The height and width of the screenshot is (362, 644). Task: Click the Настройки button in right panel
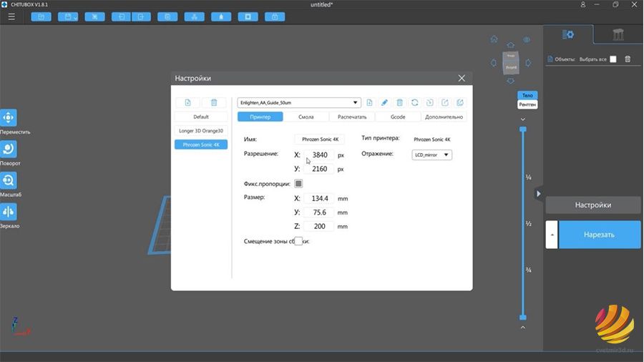[x=592, y=205]
